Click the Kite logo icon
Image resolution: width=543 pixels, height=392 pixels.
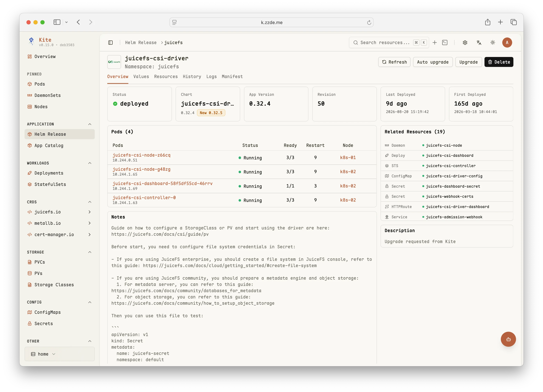pos(31,41)
